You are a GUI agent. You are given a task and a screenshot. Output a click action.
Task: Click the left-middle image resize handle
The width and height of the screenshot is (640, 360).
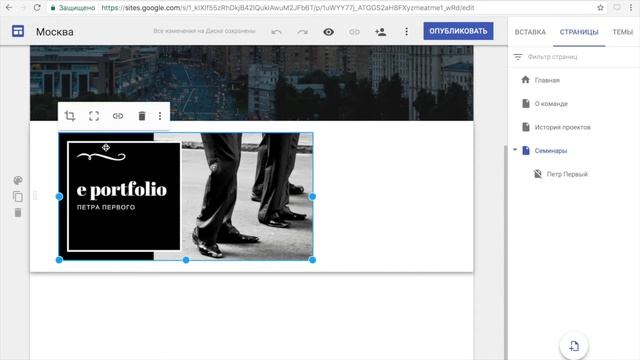tap(59, 197)
